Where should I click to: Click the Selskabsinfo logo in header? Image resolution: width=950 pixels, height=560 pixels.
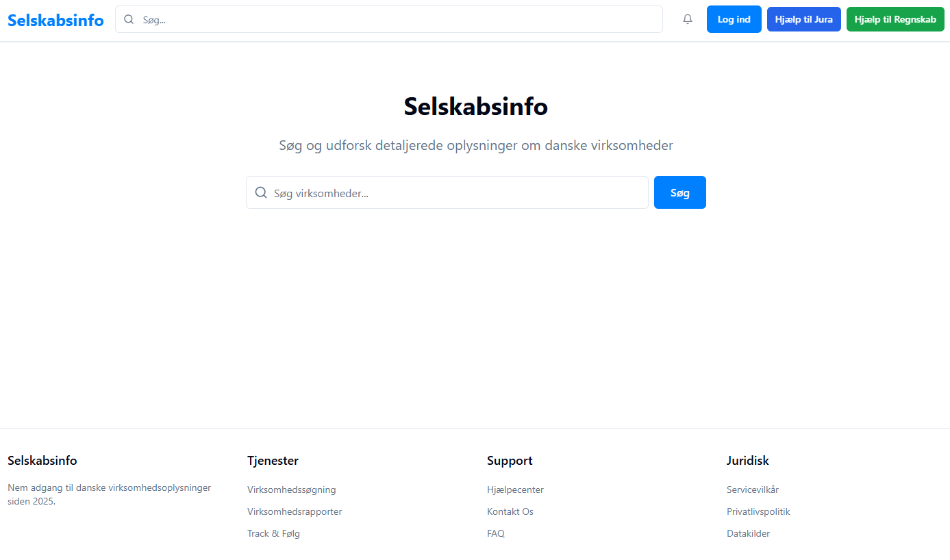click(55, 20)
